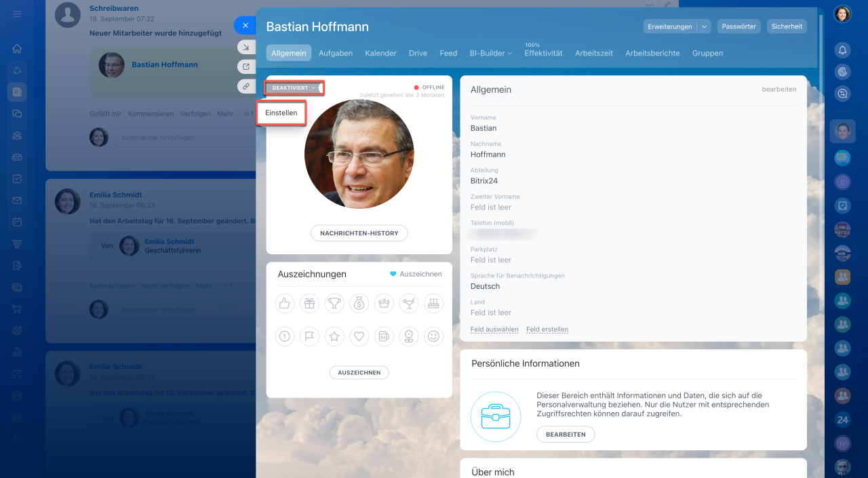Open the tasks checkmark icon in left sidebar
This screenshot has height=478, width=868.
[17, 178]
